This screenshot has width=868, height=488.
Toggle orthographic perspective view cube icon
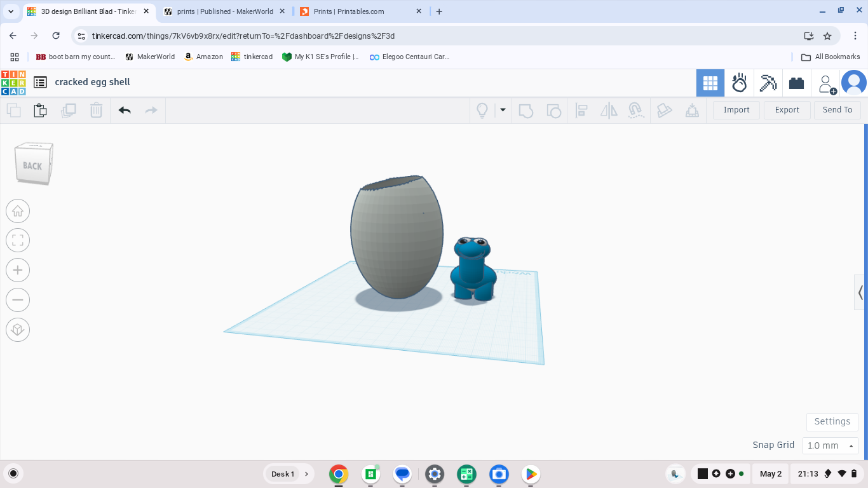tap(18, 330)
